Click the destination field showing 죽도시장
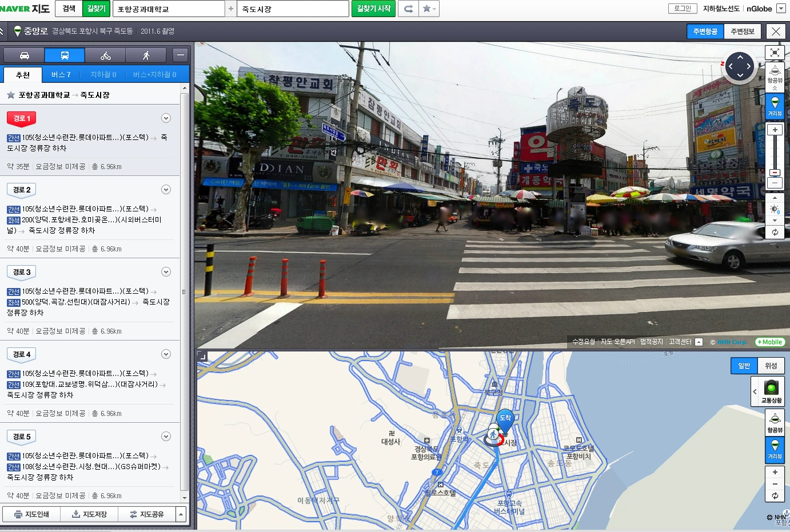 pos(292,9)
